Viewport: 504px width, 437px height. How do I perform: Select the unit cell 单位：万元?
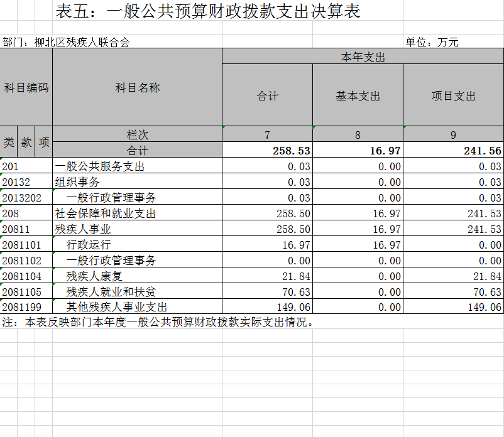432,42
